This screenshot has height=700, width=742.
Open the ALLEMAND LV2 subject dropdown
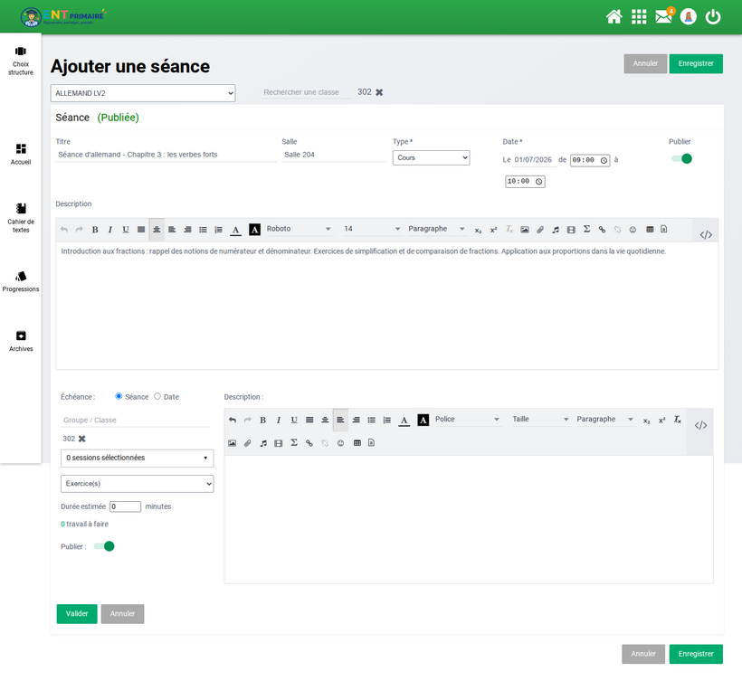[143, 93]
